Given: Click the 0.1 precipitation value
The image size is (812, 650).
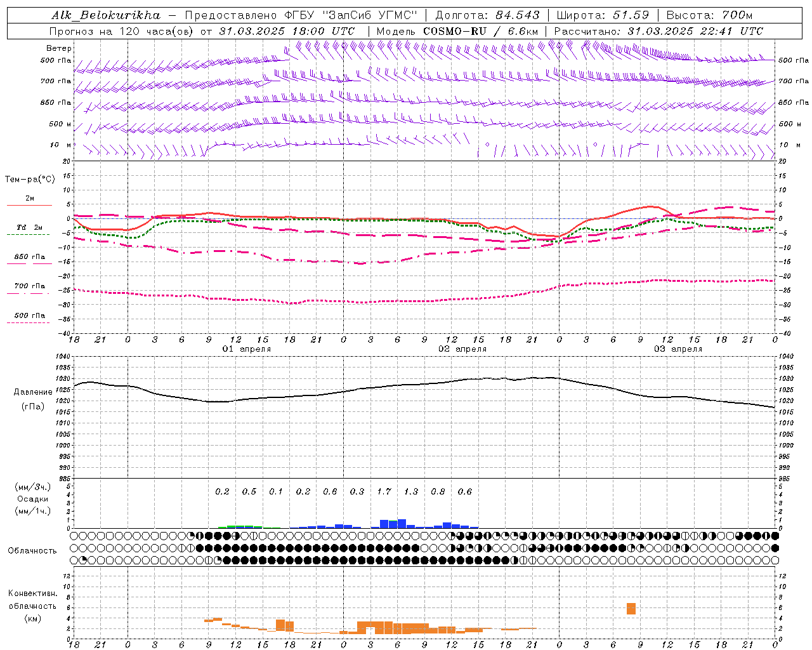Looking at the screenshot, I should click(276, 491).
